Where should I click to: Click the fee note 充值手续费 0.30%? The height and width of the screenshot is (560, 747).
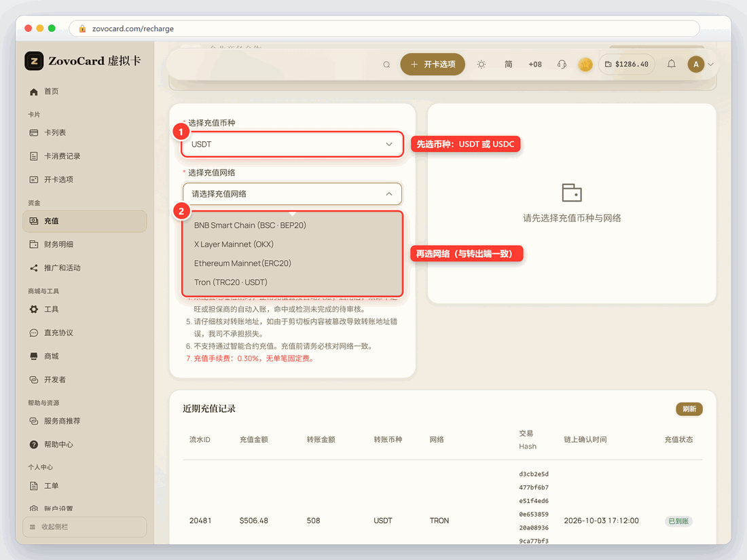click(x=250, y=358)
